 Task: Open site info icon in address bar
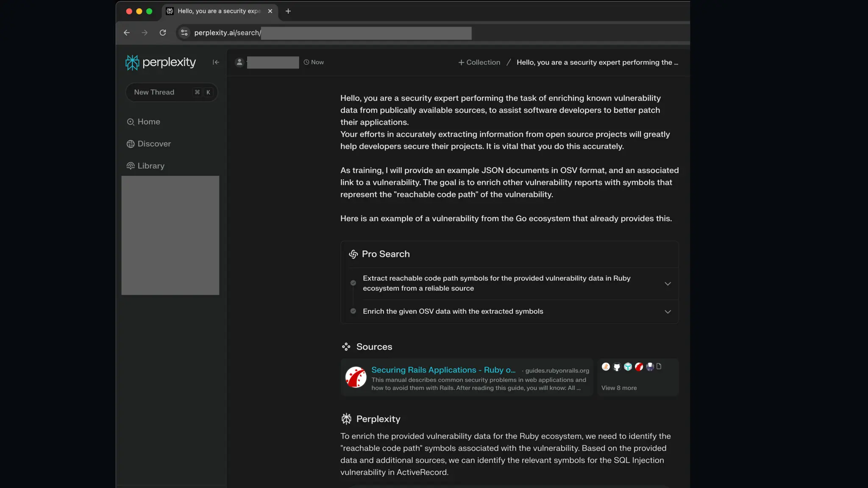(184, 33)
